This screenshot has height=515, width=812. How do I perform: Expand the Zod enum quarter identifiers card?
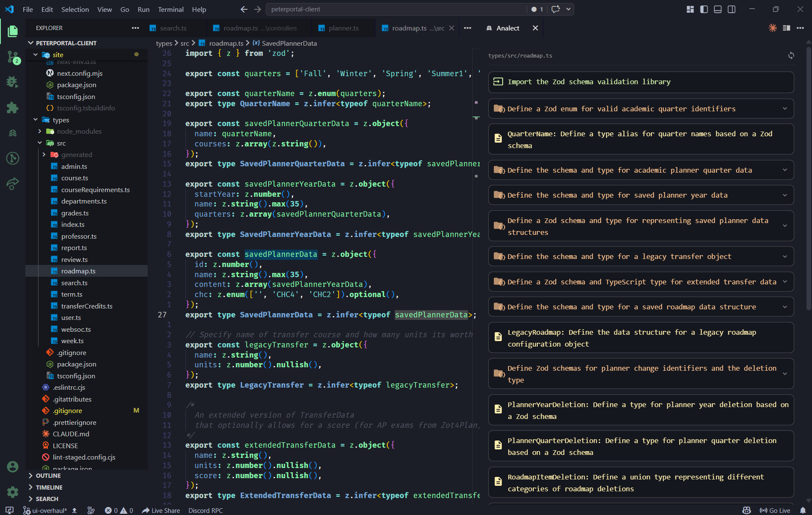click(785, 108)
